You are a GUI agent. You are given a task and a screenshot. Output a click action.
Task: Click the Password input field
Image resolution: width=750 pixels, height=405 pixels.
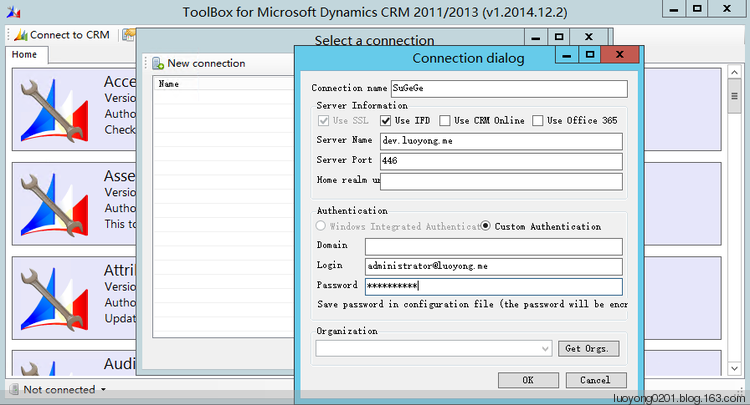click(x=494, y=286)
